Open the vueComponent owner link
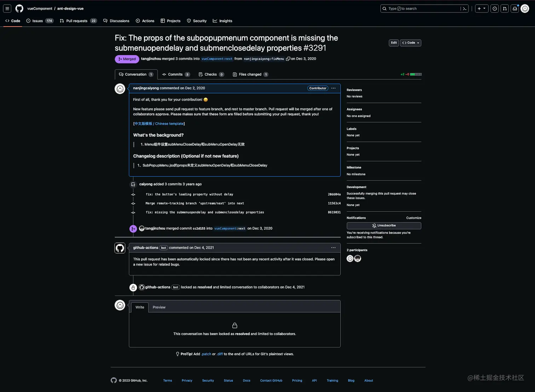The height and width of the screenshot is (392, 535). pyautogui.click(x=40, y=8)
